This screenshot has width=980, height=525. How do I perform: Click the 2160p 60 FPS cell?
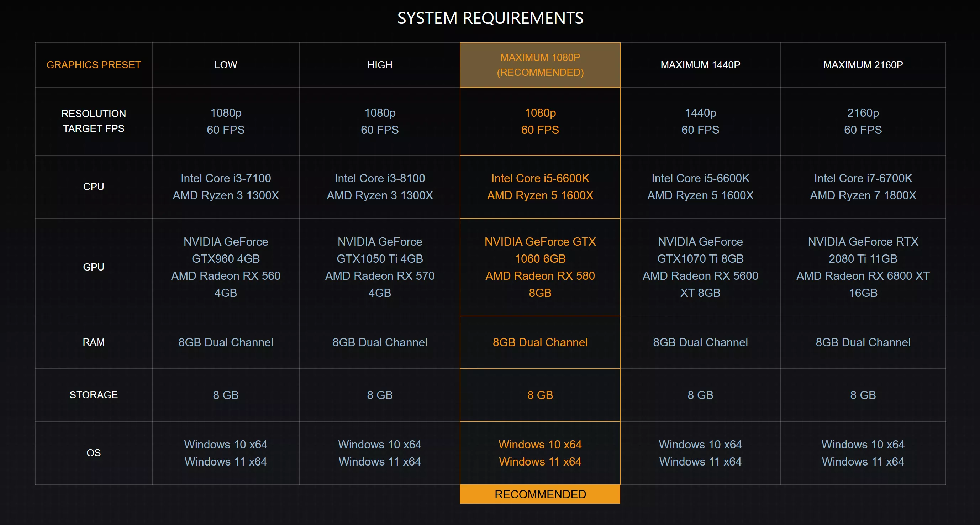click(863, 121)
